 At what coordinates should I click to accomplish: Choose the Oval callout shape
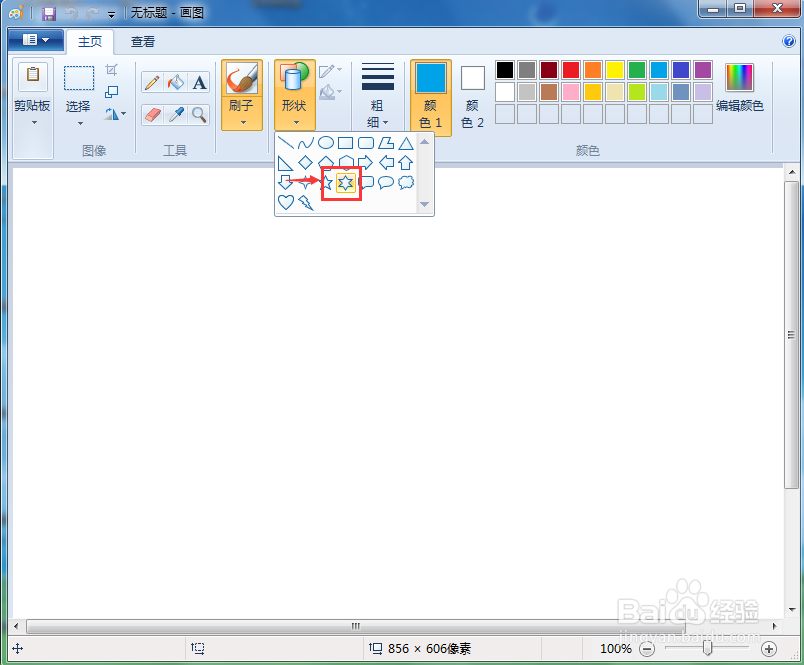tap(386, 183)
